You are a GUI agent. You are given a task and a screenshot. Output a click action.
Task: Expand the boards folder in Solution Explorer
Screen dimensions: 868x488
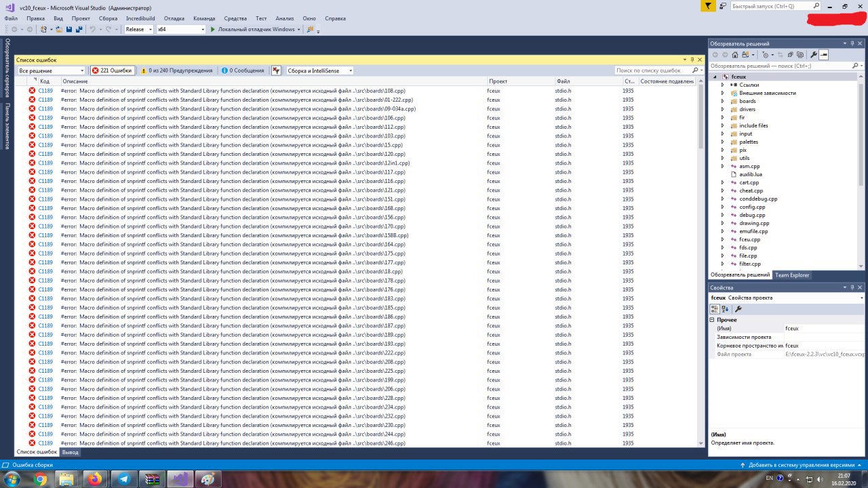723,101
